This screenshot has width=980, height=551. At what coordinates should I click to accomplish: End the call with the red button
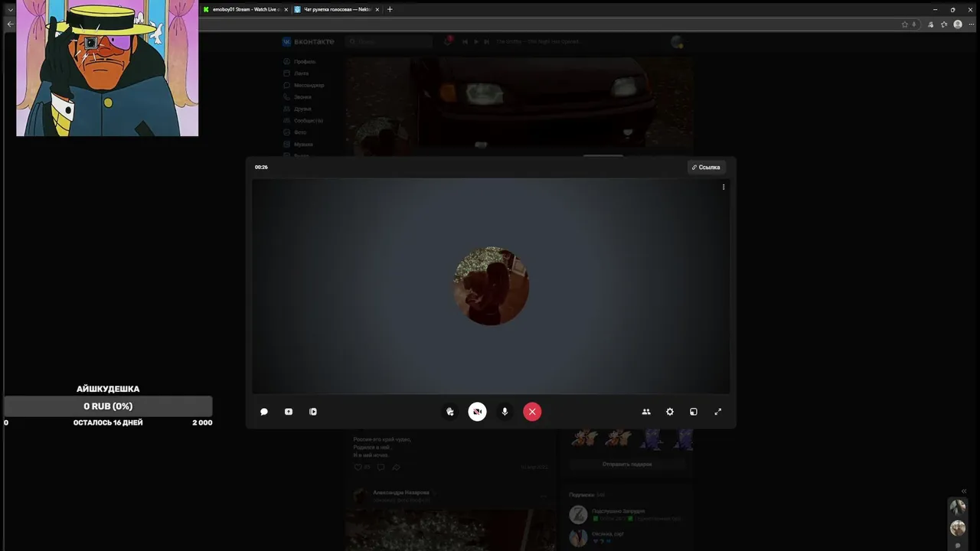[x=532, y=412]
